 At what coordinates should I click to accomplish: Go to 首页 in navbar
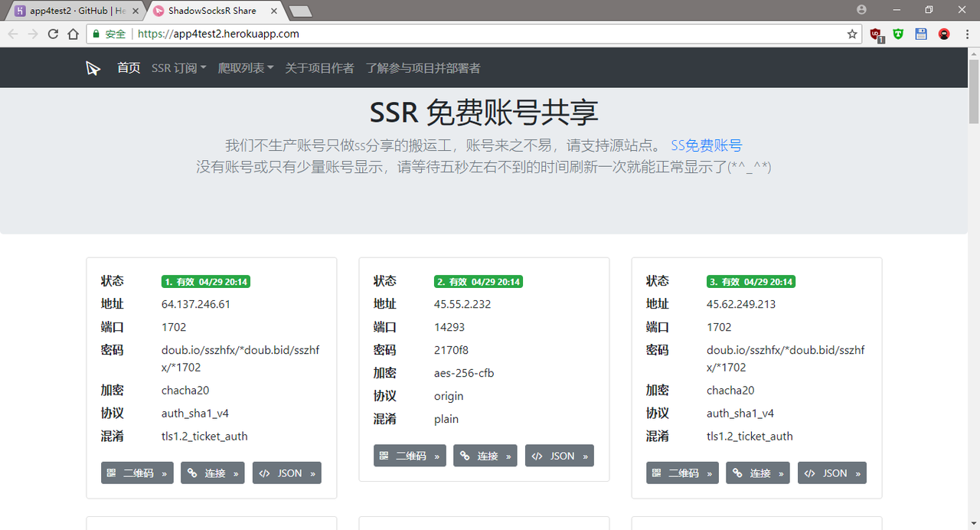129,68
